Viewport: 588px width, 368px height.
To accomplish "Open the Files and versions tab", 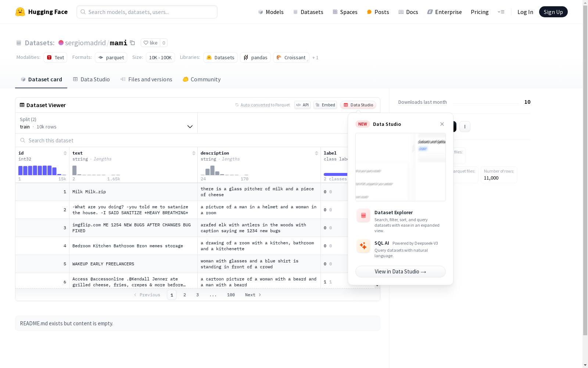I will tap(146, 79).
